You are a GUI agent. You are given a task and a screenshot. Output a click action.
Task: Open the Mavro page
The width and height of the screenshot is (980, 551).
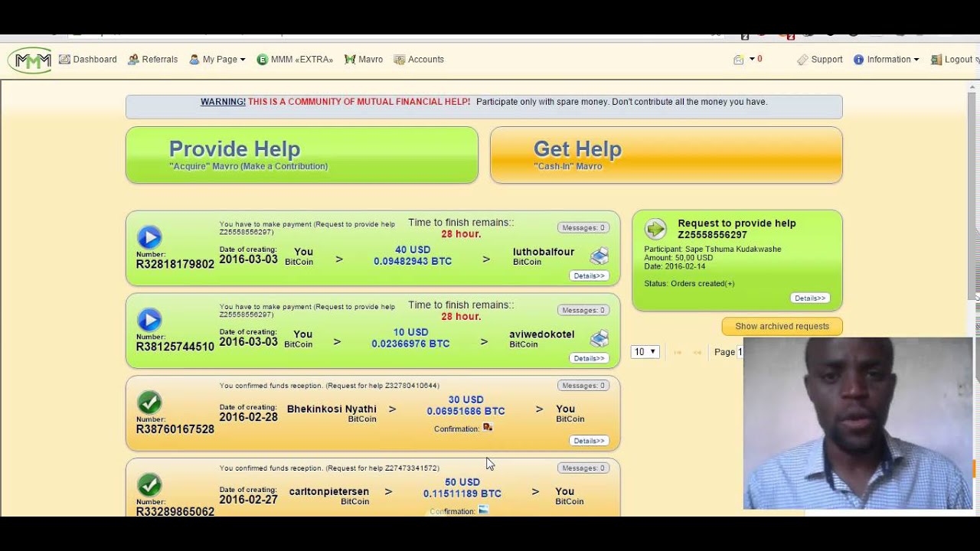pos(364,60)
